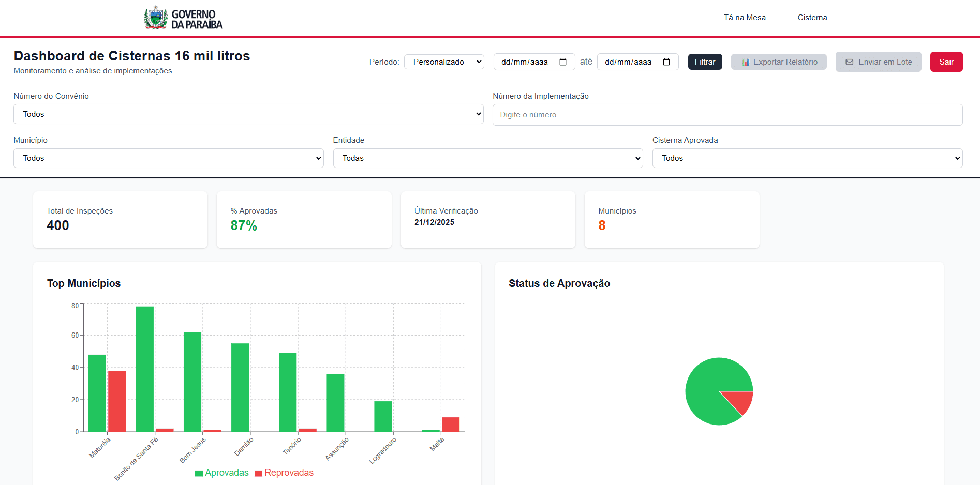Click the chart icon on Exportar Relatório
Image resolution: width=980 pixels, height=485 pixels.
pos(745,62)
